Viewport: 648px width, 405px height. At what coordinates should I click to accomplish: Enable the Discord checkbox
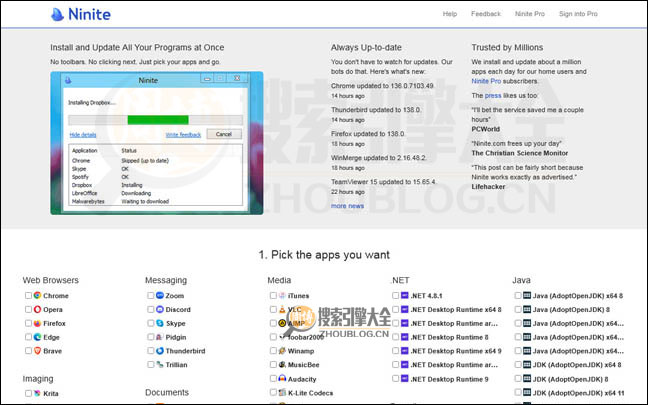coord(150,309)
